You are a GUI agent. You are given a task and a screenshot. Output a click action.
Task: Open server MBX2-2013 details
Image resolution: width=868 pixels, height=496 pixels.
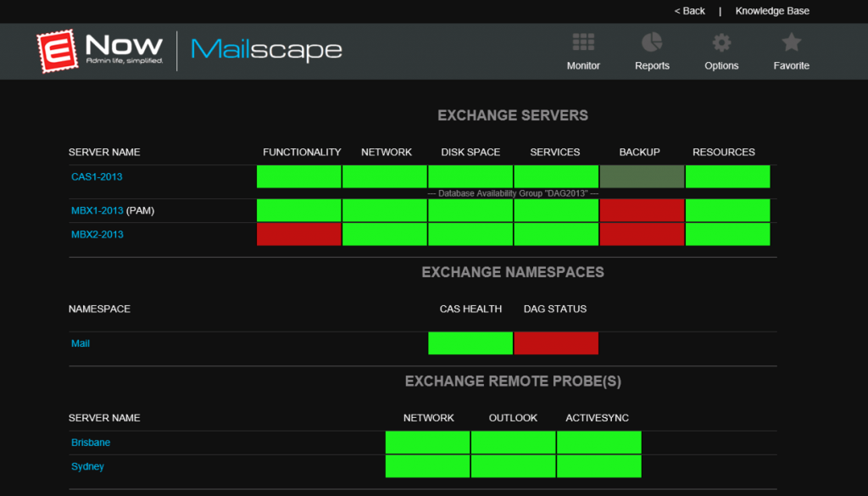coord(95,235)
